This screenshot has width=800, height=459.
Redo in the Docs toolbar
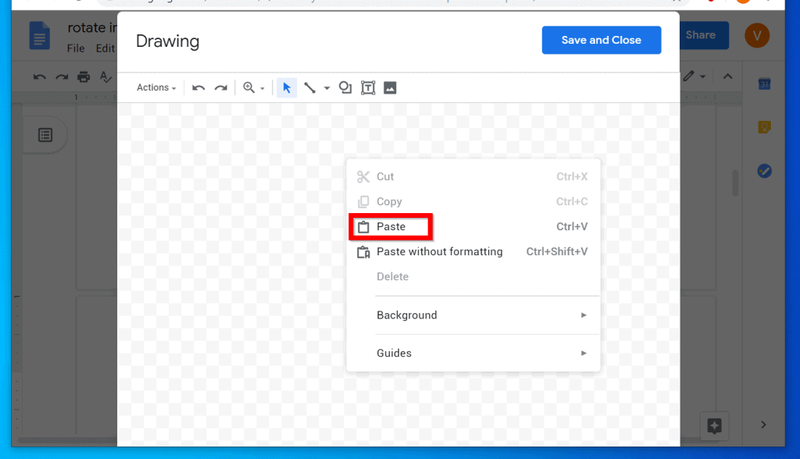[62, 77]
